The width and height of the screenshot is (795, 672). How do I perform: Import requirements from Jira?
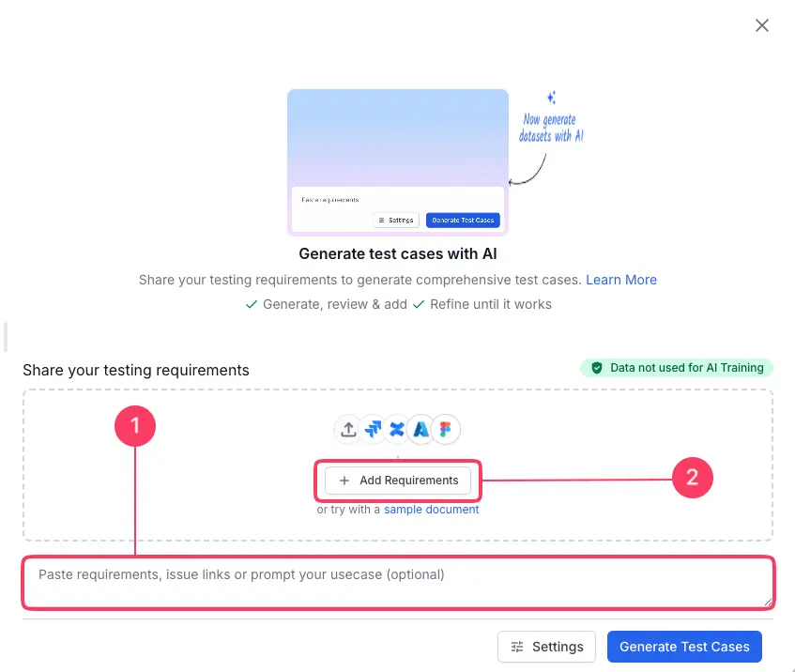click(373, 429)
